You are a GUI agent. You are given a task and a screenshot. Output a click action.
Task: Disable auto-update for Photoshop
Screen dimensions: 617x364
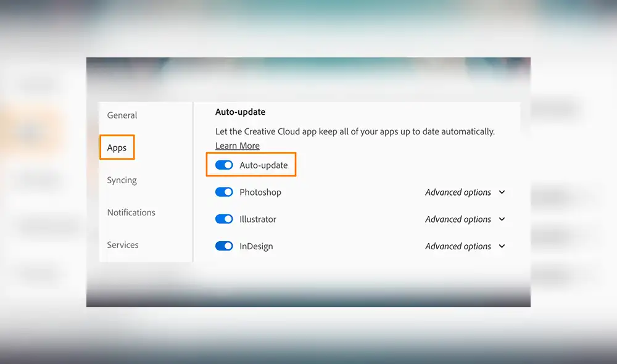223,192
